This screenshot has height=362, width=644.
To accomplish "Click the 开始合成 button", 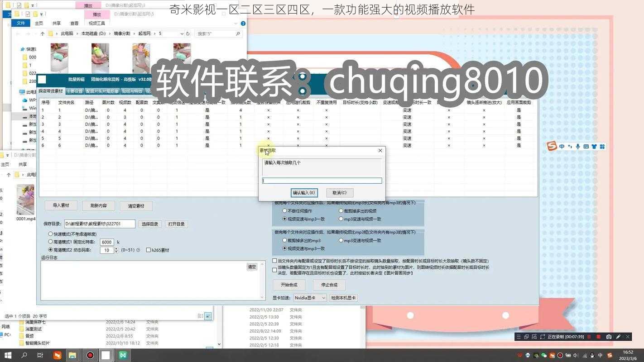I will [289, 285].
